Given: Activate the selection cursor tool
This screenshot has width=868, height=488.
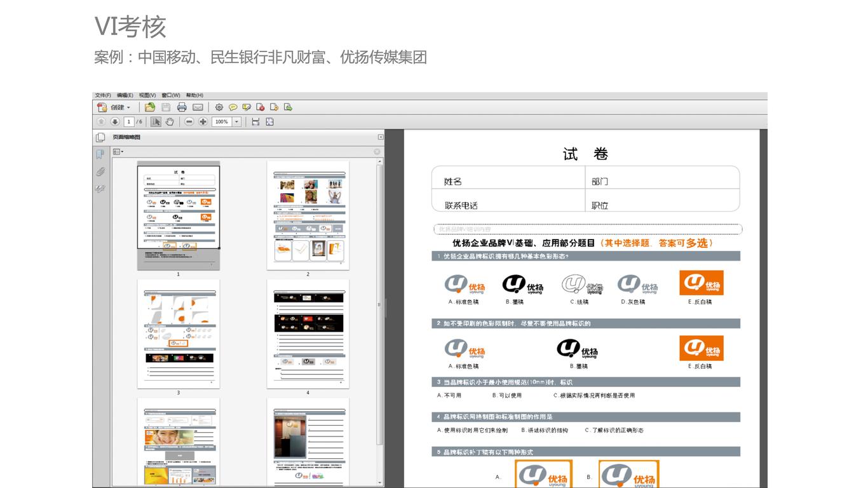Looking at the screenshot, I should (x=156, y=121).
